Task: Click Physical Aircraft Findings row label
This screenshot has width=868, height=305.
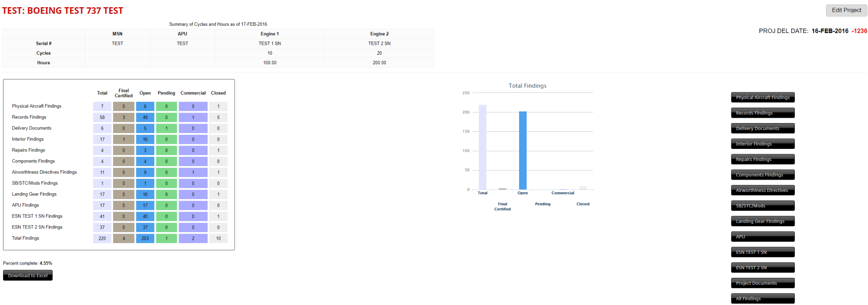Action: tap(37, 106)
